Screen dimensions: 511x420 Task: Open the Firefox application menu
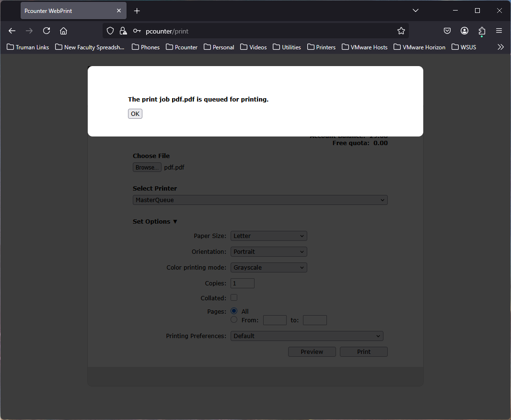click(x=499, y=31)
